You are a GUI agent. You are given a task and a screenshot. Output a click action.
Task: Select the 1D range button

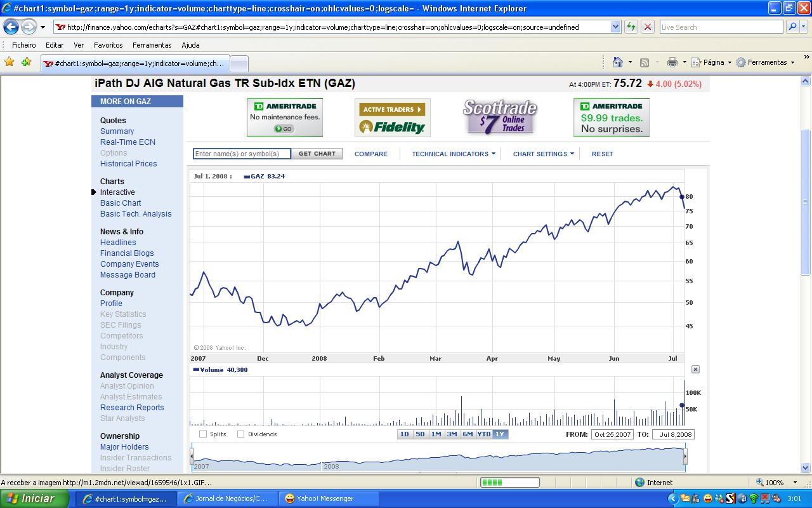point(405,434)
